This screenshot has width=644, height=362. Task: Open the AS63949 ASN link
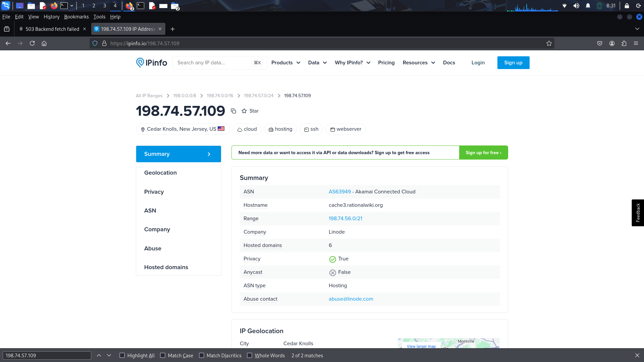click(x=339, y=192)
